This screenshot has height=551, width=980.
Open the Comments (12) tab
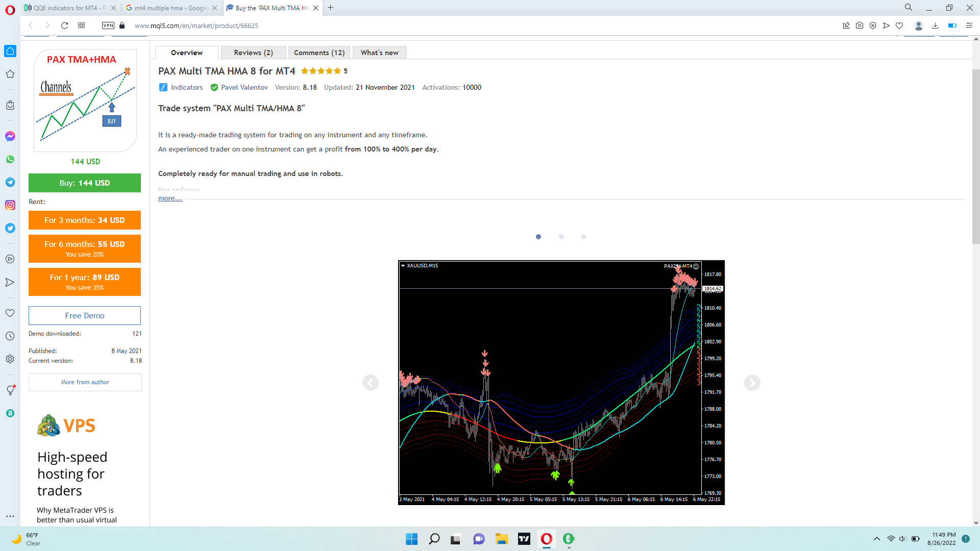[x=319, y=53]
